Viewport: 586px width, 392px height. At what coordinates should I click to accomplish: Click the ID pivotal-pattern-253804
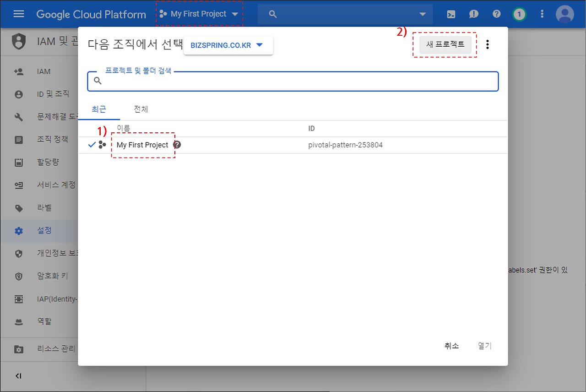pos(346,145)
